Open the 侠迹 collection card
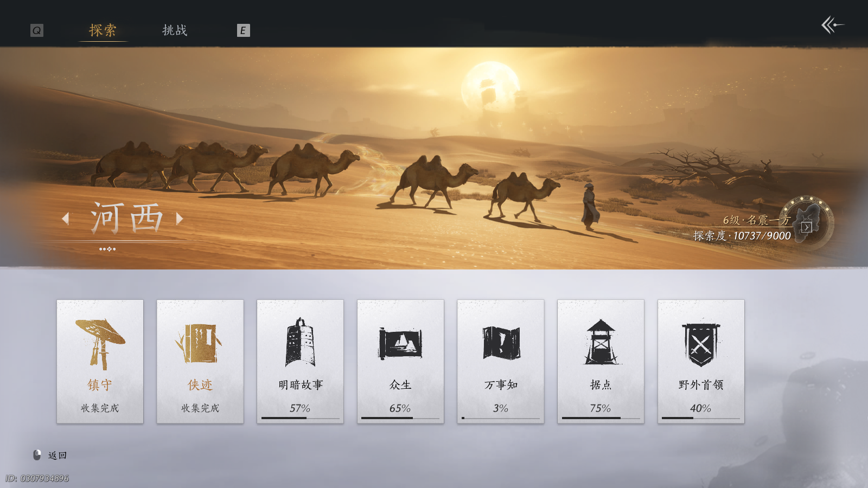 coord(200,342)
